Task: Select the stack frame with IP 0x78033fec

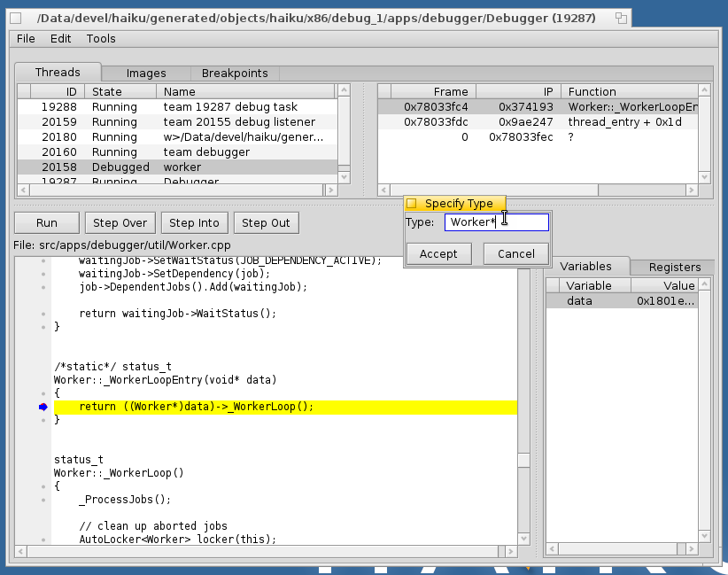Action: tap(538, 137)
